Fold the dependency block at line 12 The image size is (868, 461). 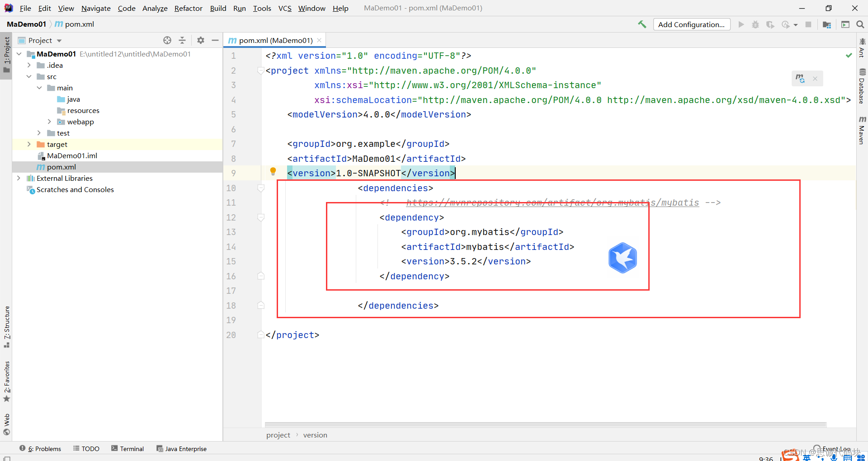(x=261, y=217)
